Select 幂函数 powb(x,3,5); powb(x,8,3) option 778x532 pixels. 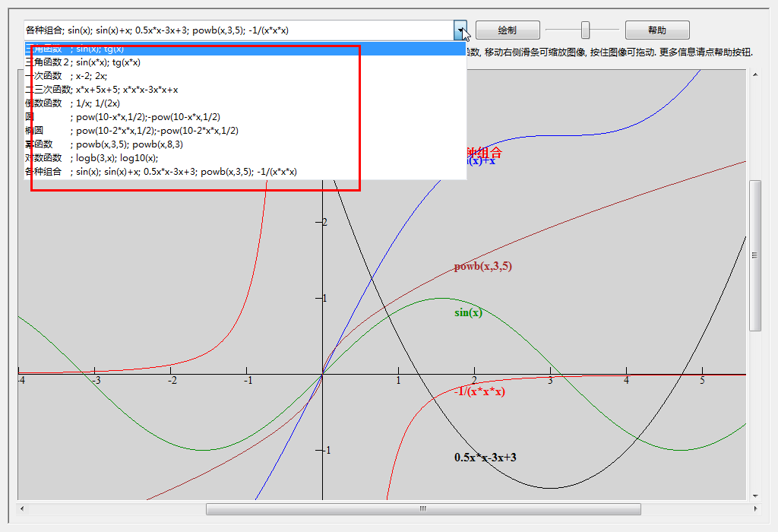click(x=245, y=144)
